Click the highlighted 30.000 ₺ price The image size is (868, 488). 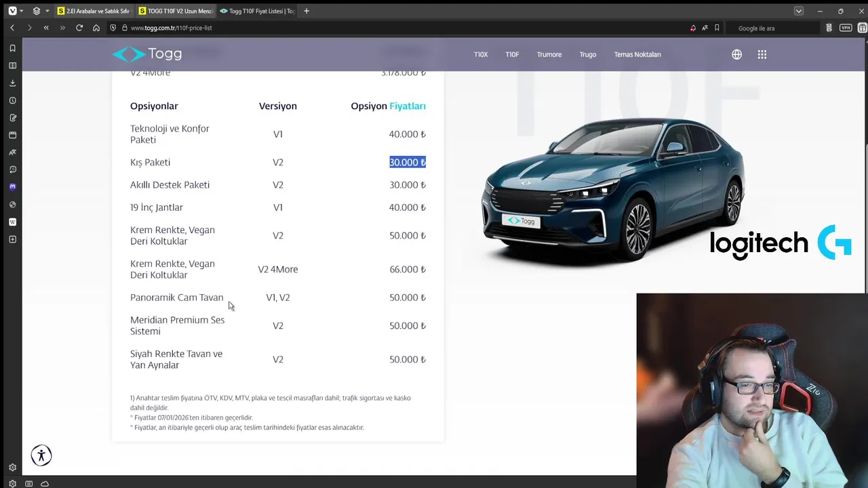coord(408,162)
